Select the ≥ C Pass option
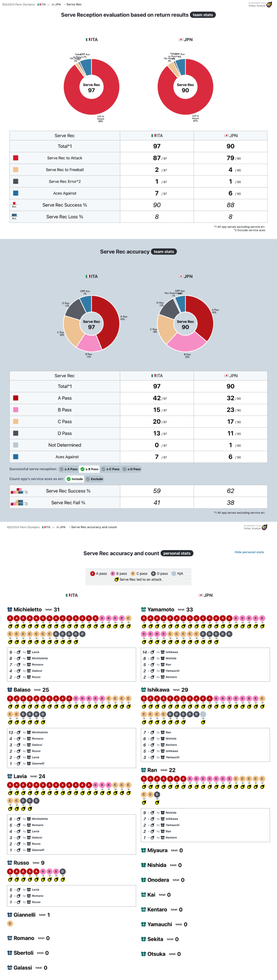Image resolution: width=277 pixels, height=980 pixels. 111,469
